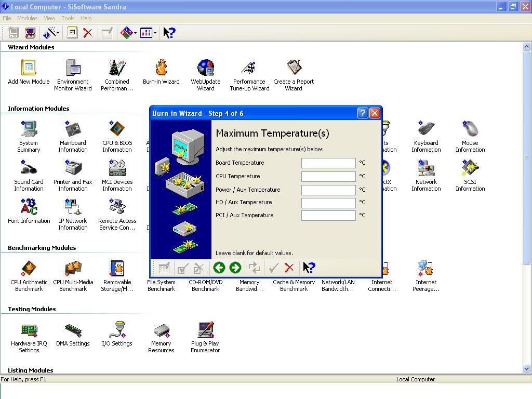
Task: Open Keyboard Information module
Action: point(426,137)
